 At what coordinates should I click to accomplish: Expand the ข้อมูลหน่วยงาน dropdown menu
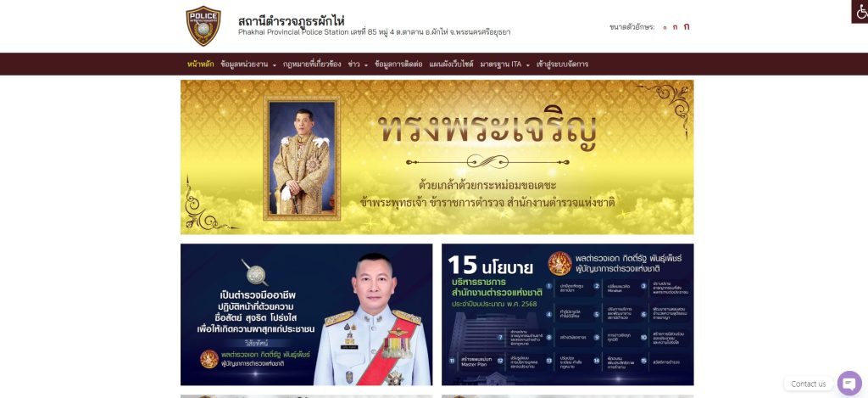pyautogui.click(x=248, y=64)
